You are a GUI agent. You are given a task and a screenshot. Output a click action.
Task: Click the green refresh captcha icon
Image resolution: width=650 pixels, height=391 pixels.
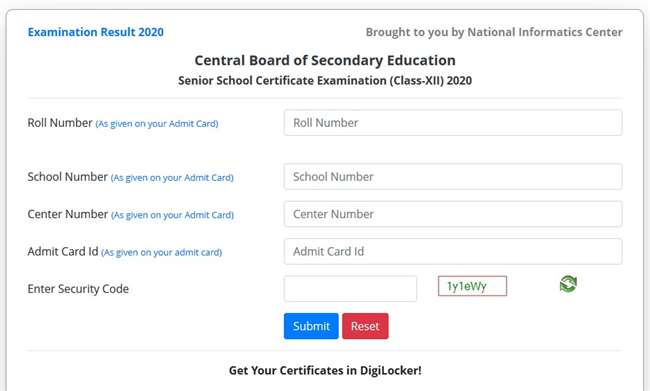pos(568,284)
